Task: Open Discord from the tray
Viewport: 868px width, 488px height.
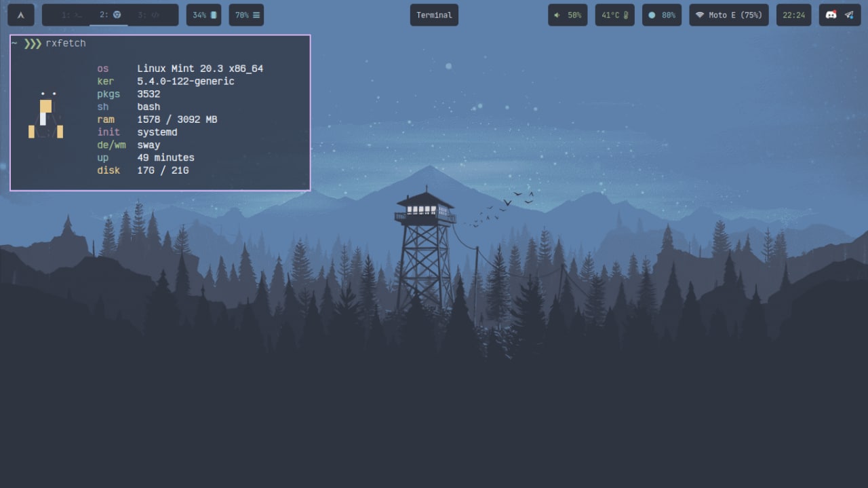Action: point(831,15)
